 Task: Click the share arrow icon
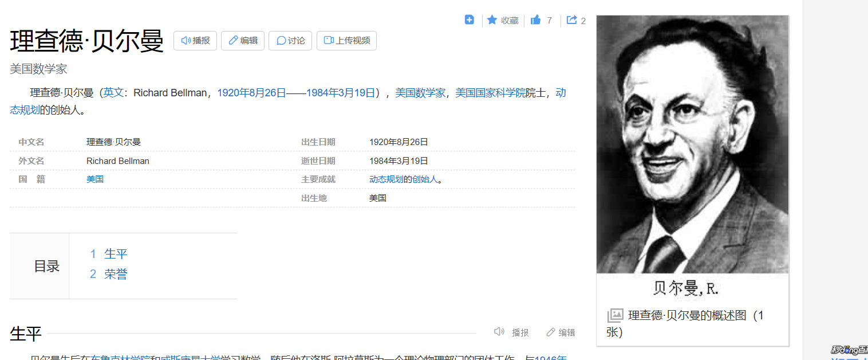tap(571, 20)
